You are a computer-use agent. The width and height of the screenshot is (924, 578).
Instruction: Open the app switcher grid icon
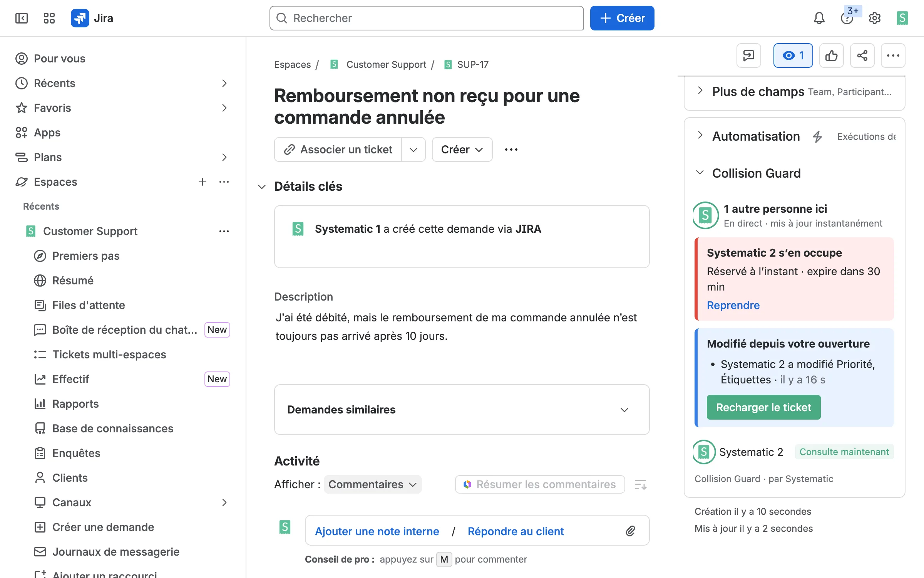[49, 18]
